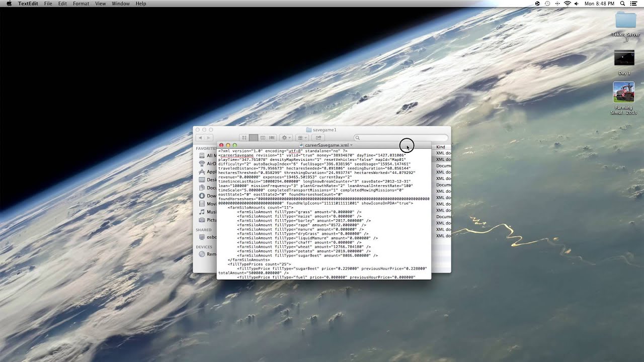The image size is (644, 362).
Task: Open AirDrop in Finder sidebar
Action: (208, 164)
